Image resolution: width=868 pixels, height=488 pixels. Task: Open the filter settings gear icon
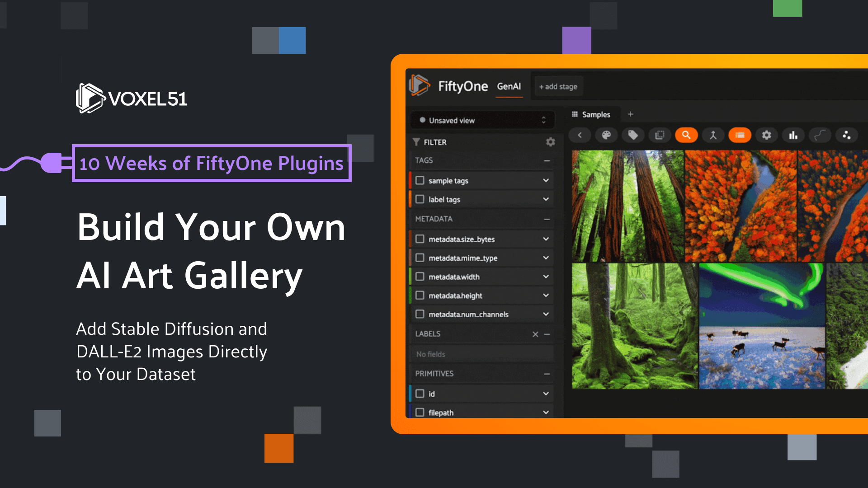point(550,142)
